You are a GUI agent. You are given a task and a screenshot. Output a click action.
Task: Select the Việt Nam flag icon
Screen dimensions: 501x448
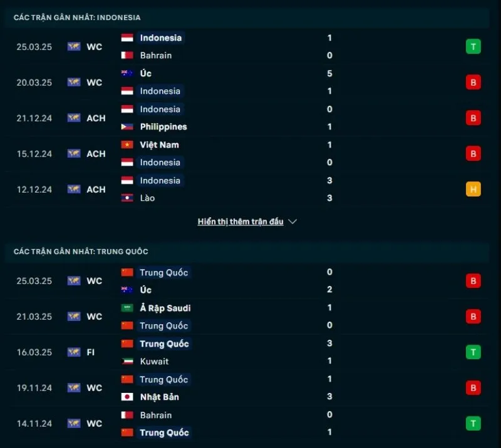coord(127,145)
